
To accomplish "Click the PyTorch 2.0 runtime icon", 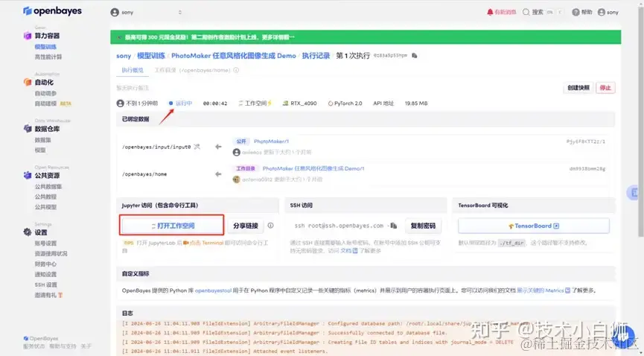I will tap(331, 104).
